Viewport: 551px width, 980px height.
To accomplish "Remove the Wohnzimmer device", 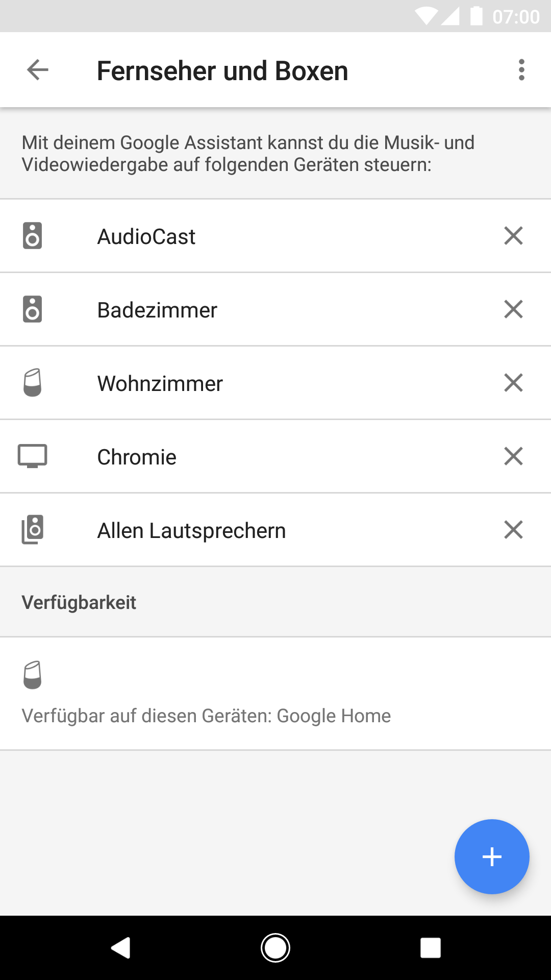I will pos(513,383).
